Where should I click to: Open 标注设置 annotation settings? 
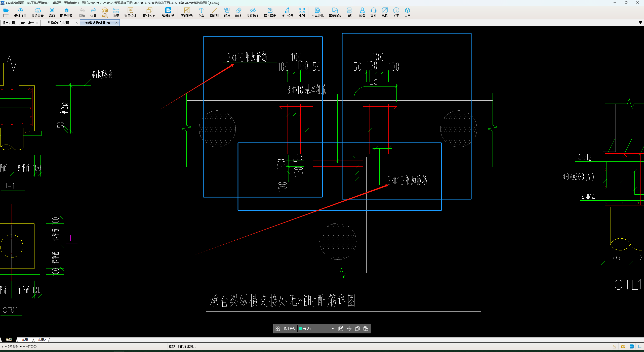point(287,12)
